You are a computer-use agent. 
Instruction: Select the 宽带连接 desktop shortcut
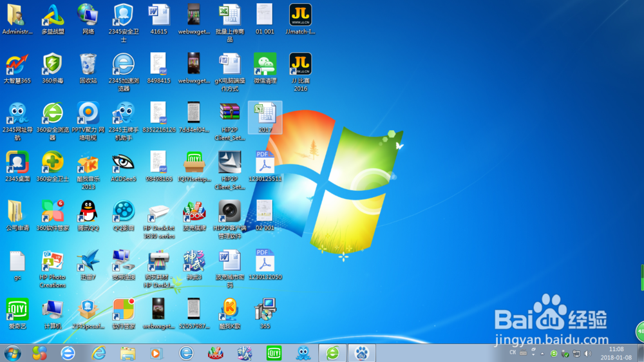(123, 265)
